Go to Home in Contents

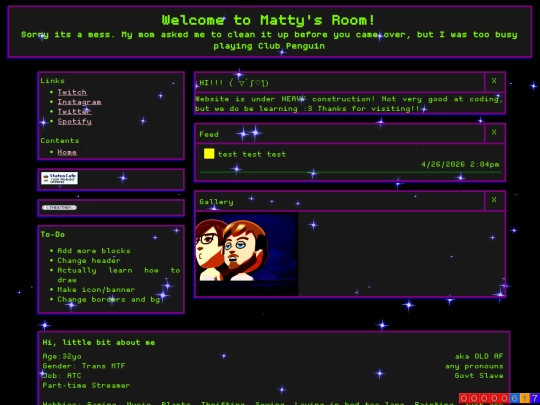coord(67,152)
